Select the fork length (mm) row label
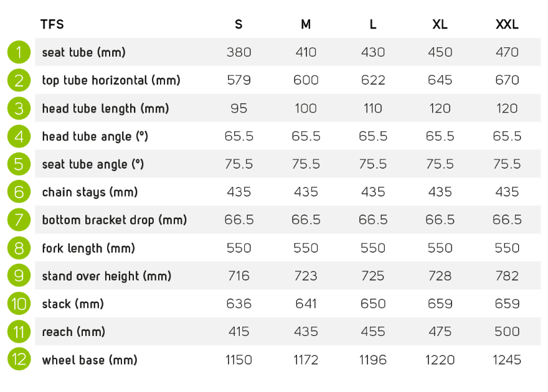 click(x=88, y=248)
